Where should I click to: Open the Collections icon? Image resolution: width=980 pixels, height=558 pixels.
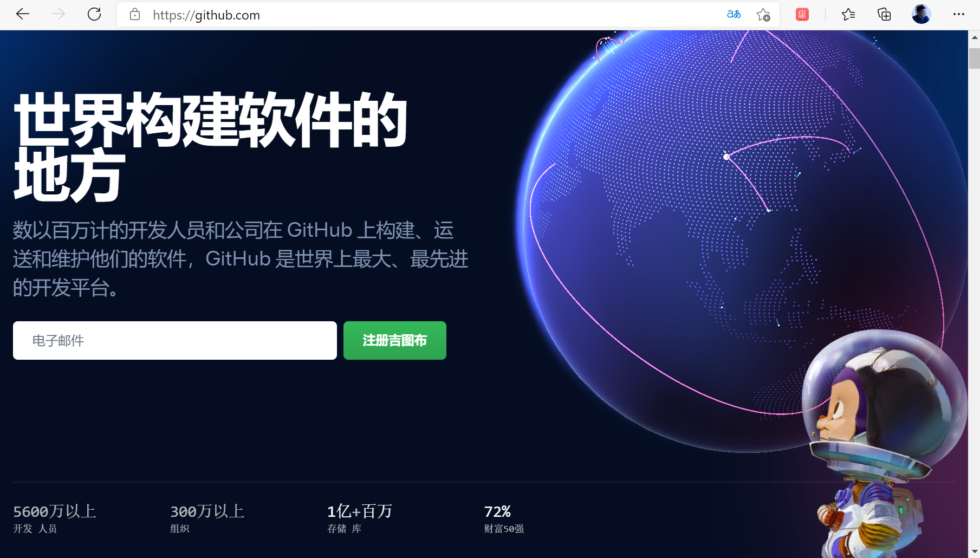tap(884, 15)
